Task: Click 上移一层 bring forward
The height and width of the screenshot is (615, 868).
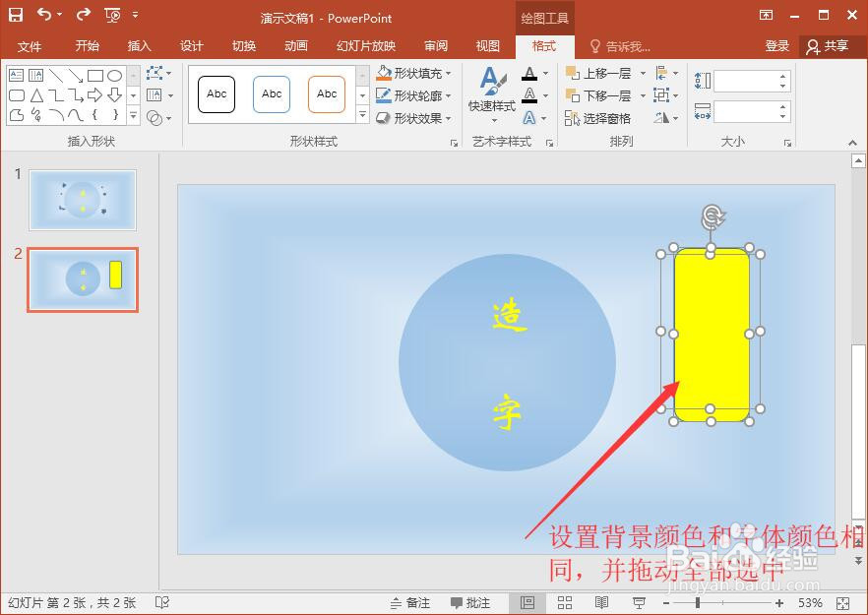Action: pos(598,73)
